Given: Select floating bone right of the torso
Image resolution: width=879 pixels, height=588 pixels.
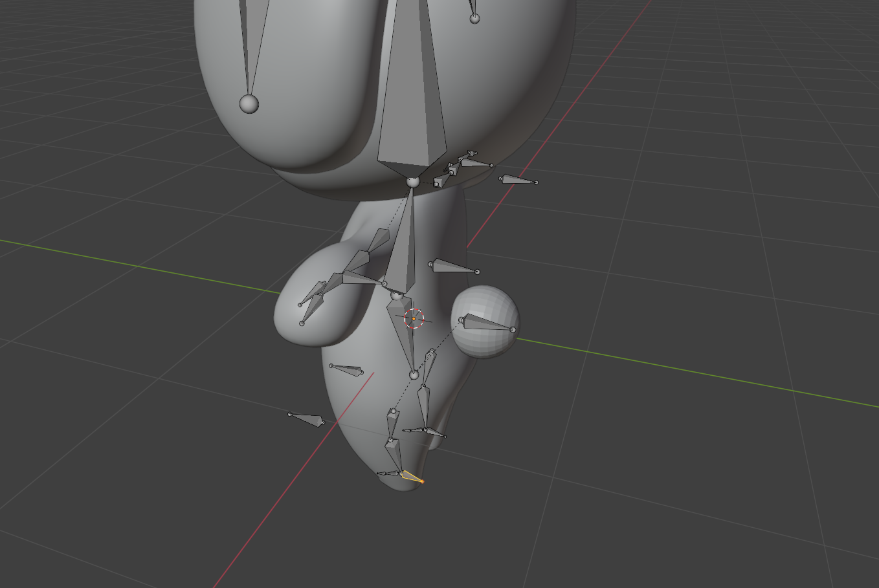Looking at the screenshot, I should 454,267.
